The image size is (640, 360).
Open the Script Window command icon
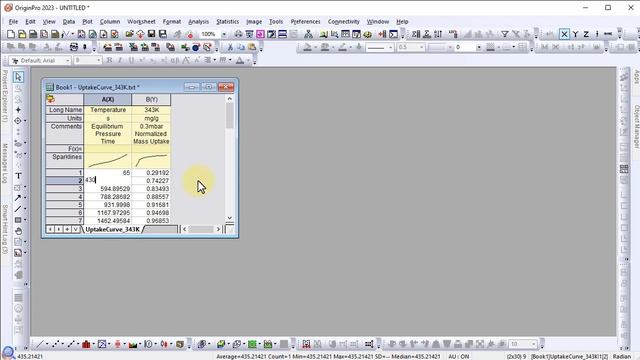click(x=393, y=34)
